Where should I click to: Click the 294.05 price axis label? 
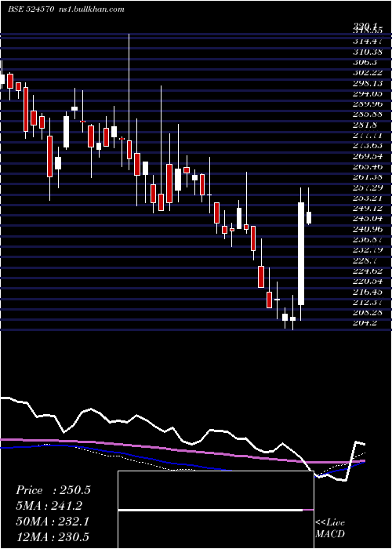pyautogui.click(x=367, y=93)
